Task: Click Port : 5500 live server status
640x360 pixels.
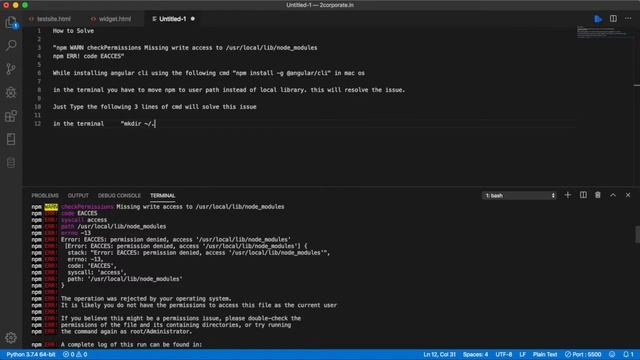Action: (x=583, y=354)
